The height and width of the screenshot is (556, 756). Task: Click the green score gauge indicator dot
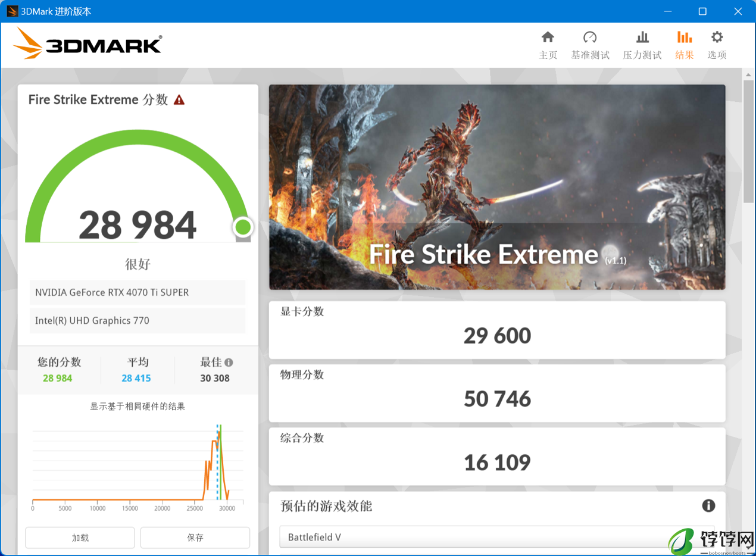243,227
